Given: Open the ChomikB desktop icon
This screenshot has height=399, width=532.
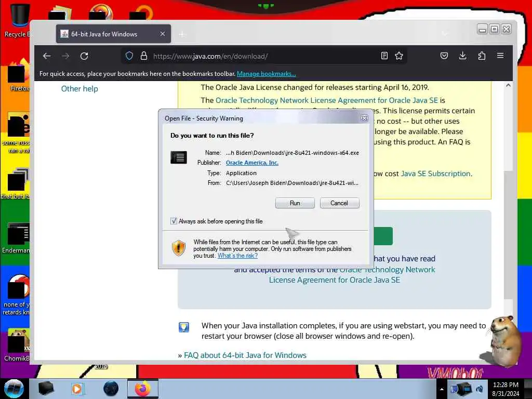Looking at the screenshot, I should click(17, 344).
